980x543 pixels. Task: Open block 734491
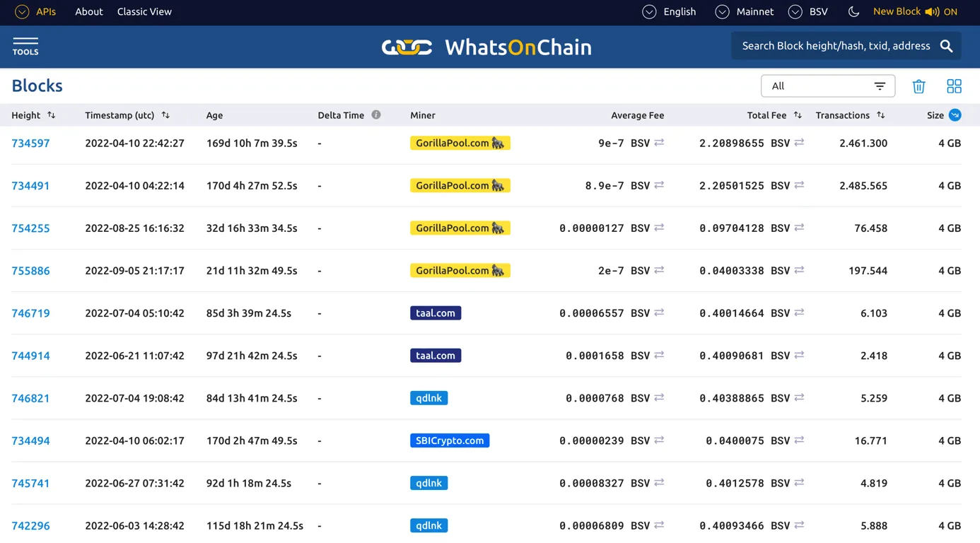pyautogui.click(x=30, y=185)
